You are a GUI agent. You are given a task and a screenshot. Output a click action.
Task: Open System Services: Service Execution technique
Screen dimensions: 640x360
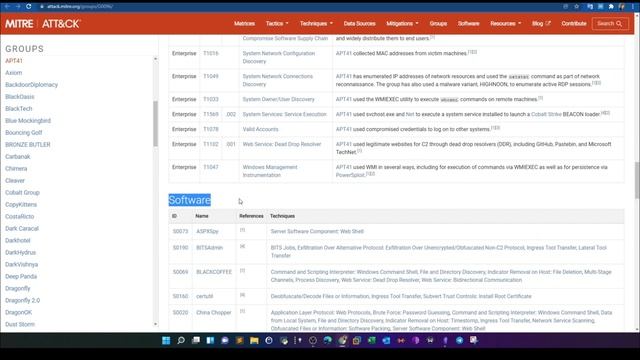(284, 115)
